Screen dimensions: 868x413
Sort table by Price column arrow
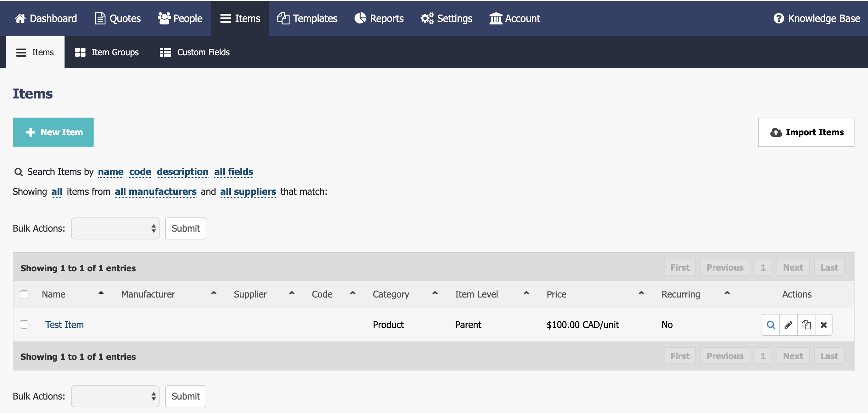tap(641, 293)
